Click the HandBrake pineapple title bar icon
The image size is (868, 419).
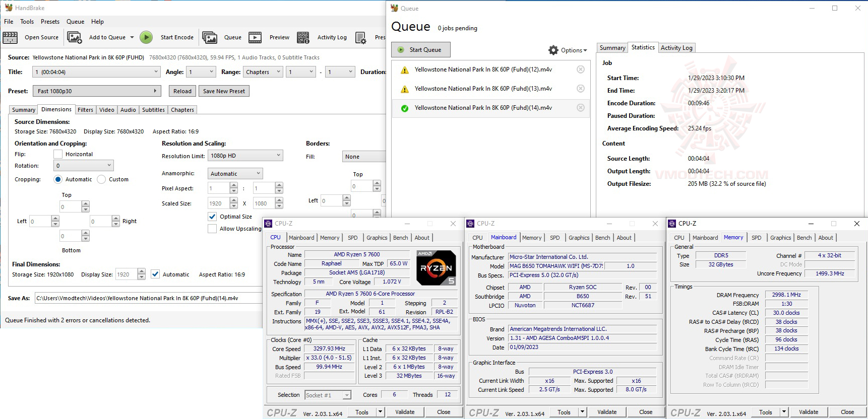pos(9,8)
